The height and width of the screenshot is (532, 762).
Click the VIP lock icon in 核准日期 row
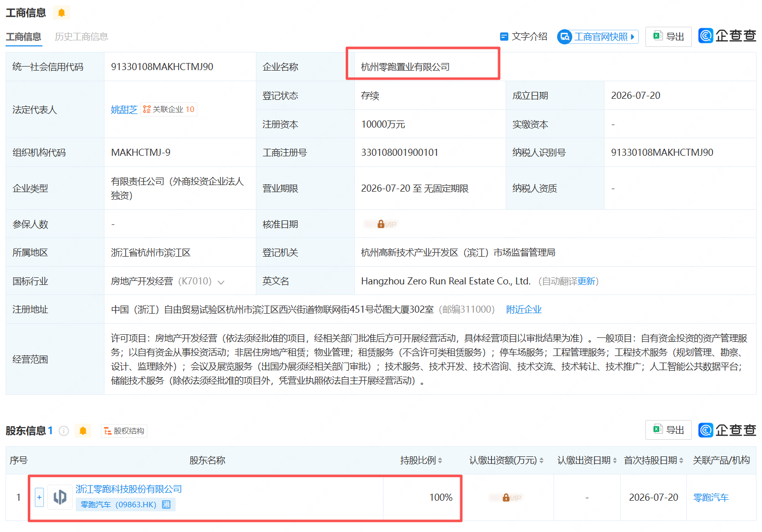click(381, 224)
